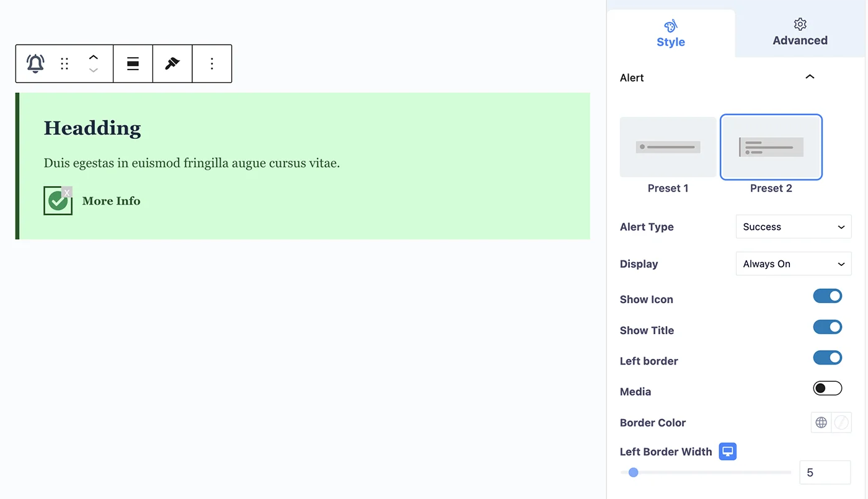
Task: Click the Alert block bell icon
Action: click(35, 63)
